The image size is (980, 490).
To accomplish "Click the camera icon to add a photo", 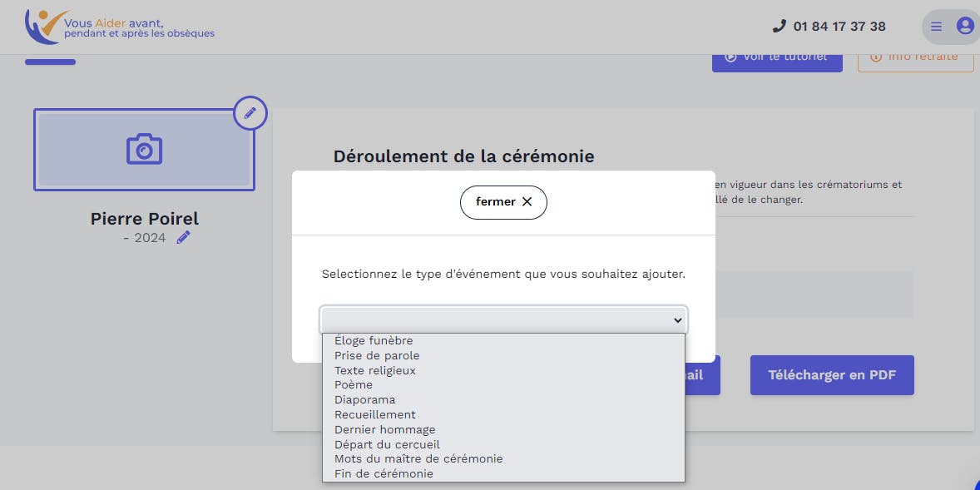I will 145,150.
